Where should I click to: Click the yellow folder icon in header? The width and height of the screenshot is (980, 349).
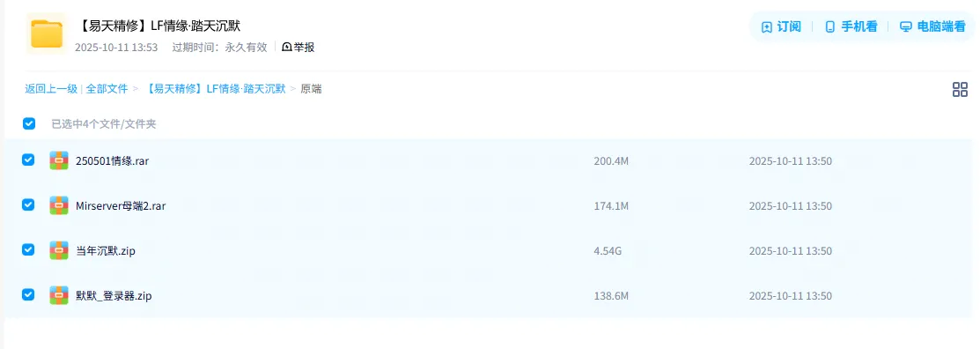point(47,33)
